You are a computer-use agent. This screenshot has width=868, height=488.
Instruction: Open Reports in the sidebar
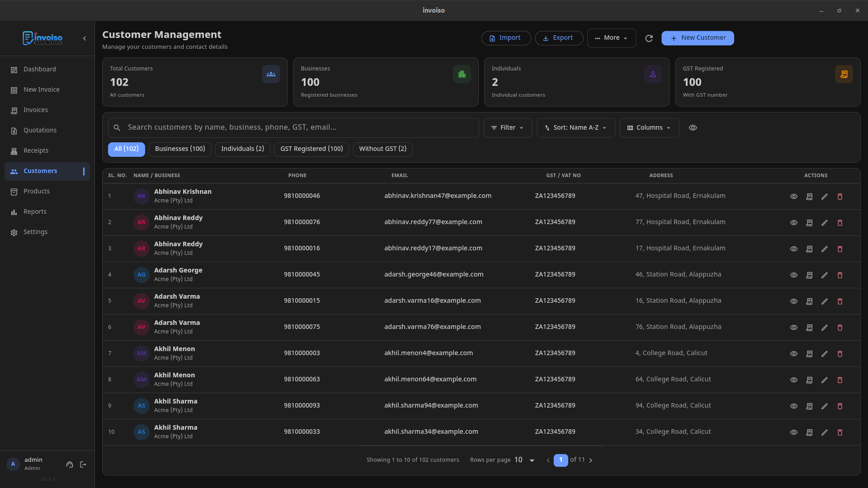47,212
